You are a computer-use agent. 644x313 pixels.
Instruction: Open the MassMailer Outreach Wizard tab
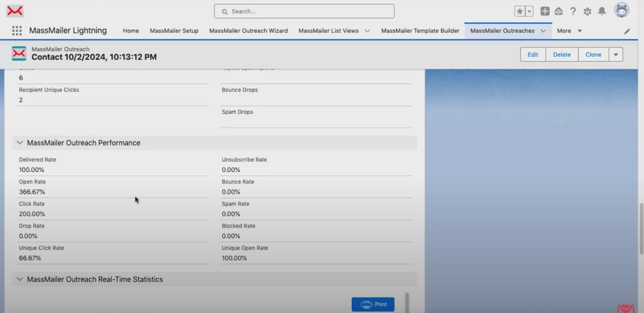coord(248,31)
